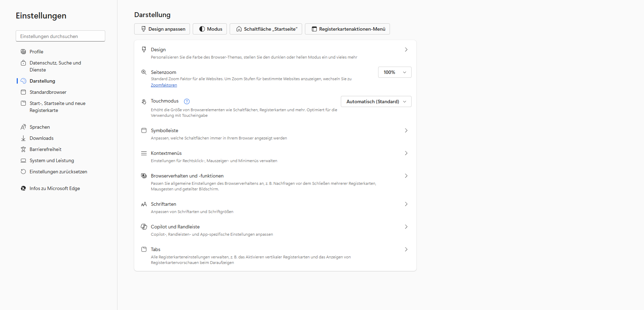
Task: Click the Downloads arrow icon
Action: [23, 138]
